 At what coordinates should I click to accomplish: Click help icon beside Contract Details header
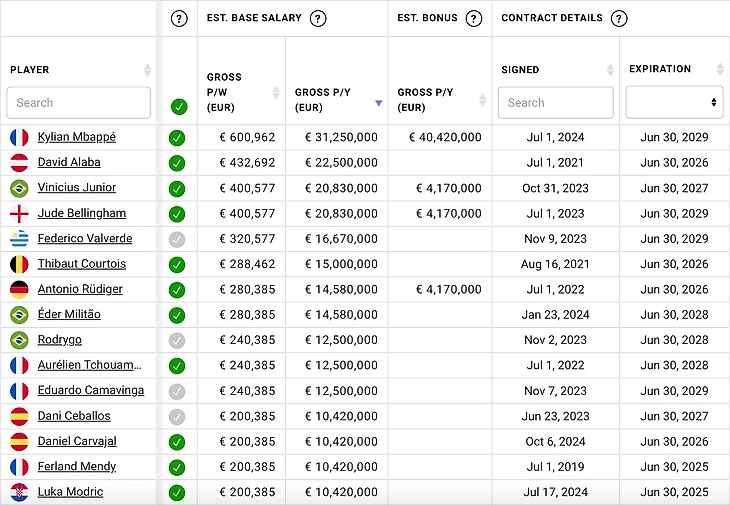(619, 18)
